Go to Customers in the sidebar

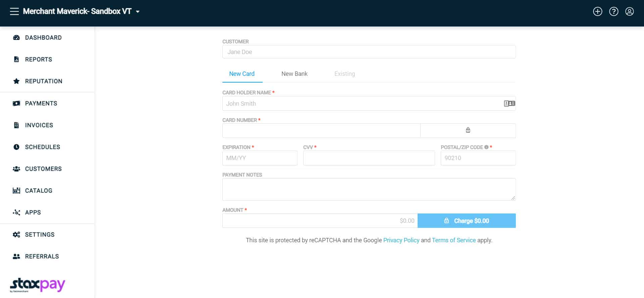click(x=43, y=169)
